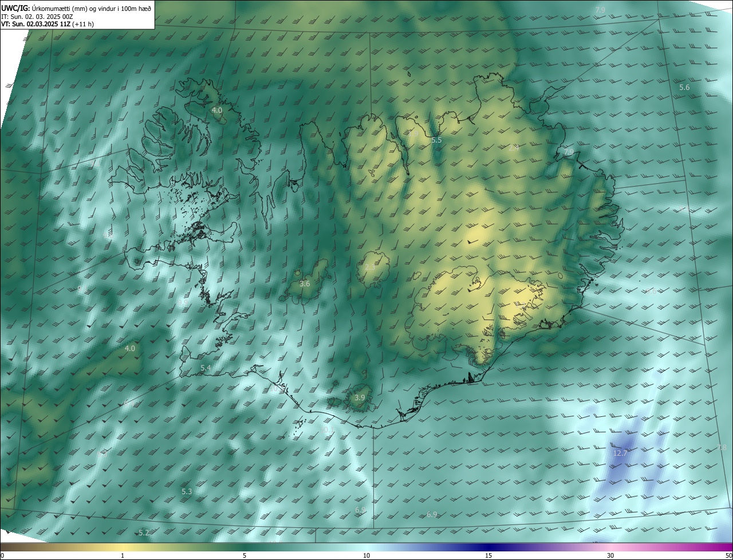The image size is (733, 560).
Task: Click the 5.5 value label
Action: [x=436, y=140]
